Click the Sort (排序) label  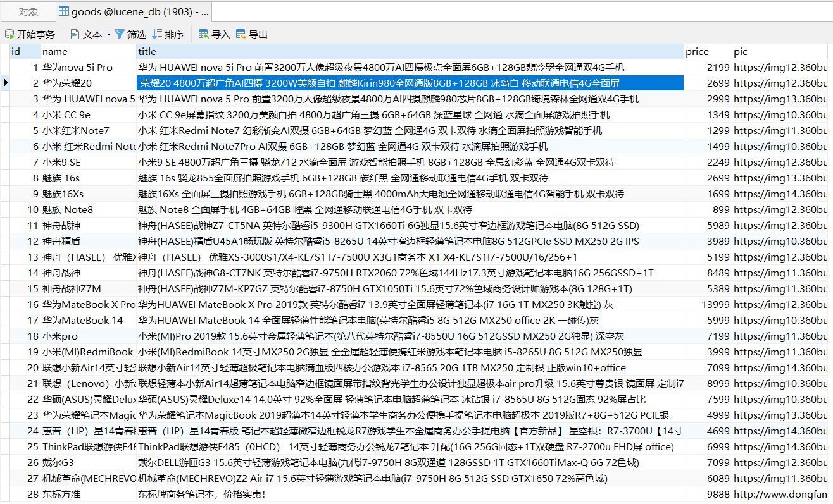[x=174, y=34]
